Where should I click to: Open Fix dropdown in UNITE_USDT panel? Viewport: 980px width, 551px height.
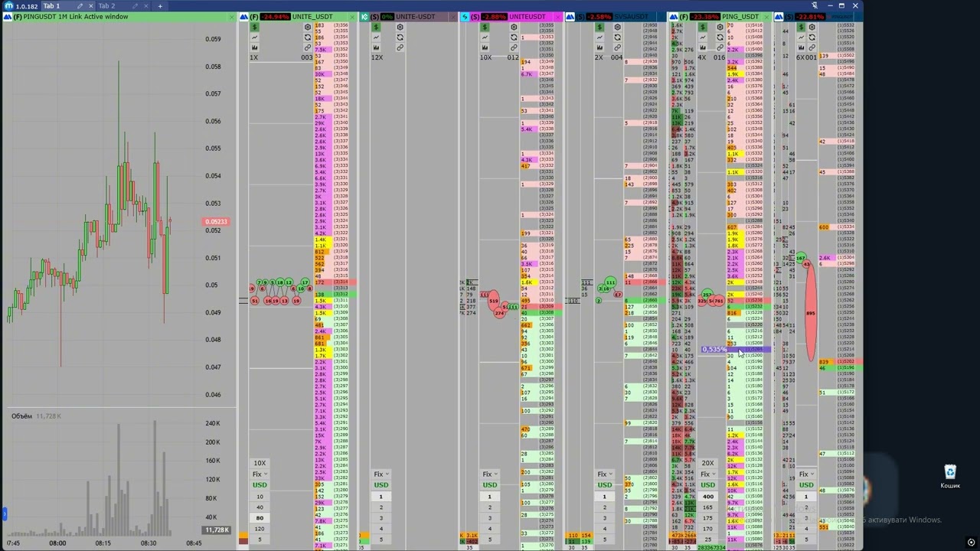260,474
